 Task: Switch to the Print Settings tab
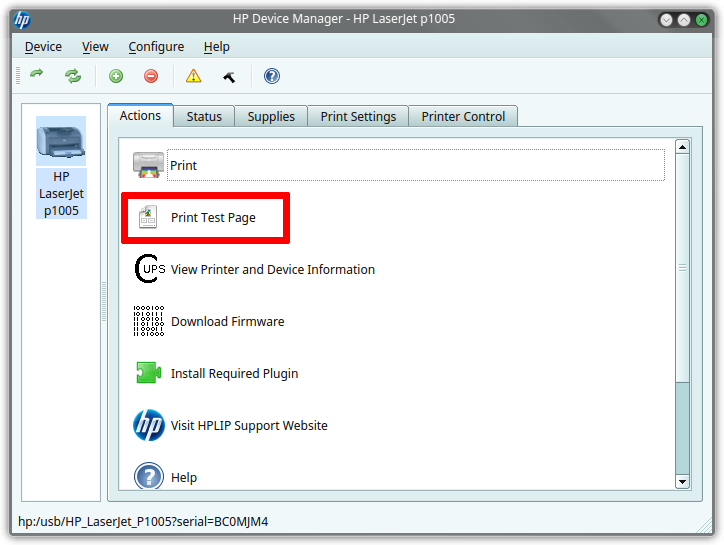coord(358,116)
